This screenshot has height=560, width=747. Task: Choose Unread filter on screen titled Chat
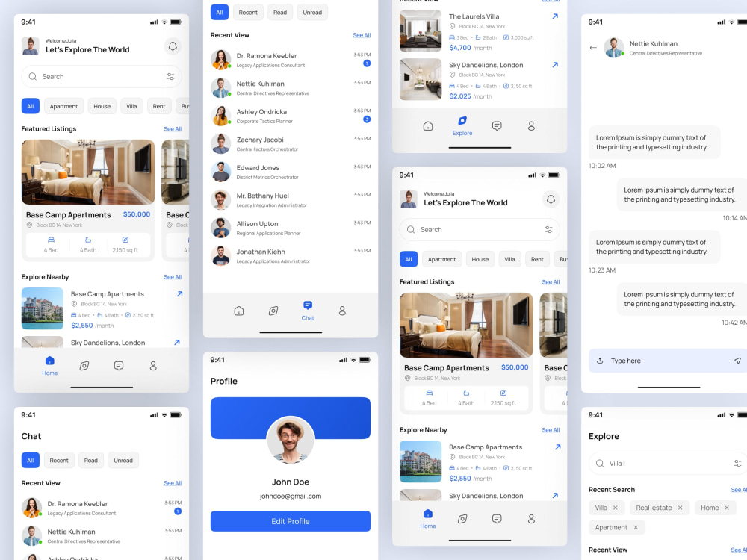(123, 461)
